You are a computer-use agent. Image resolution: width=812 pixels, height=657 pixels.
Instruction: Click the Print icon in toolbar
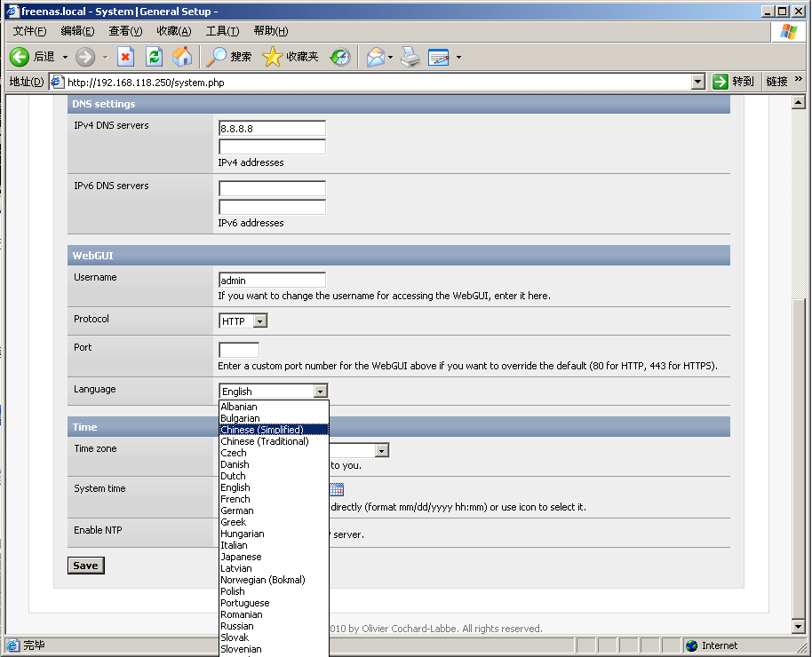[410, 57]
